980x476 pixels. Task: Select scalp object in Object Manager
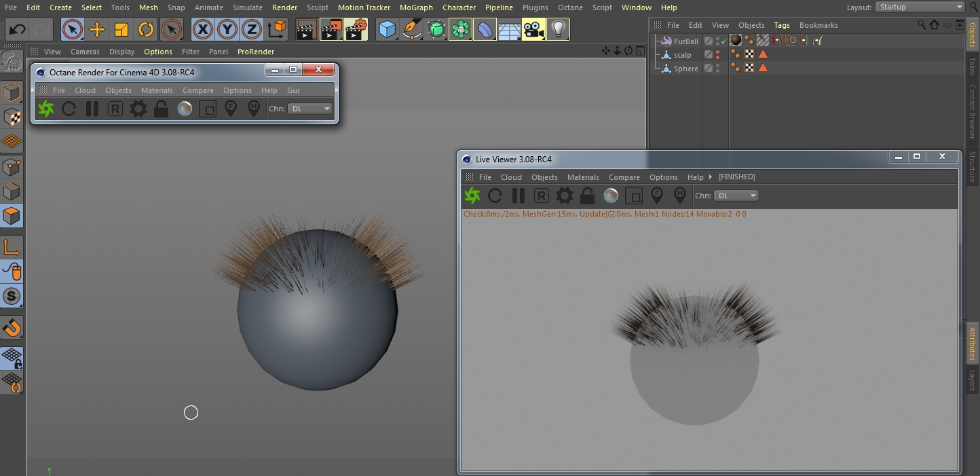(683, 55)
